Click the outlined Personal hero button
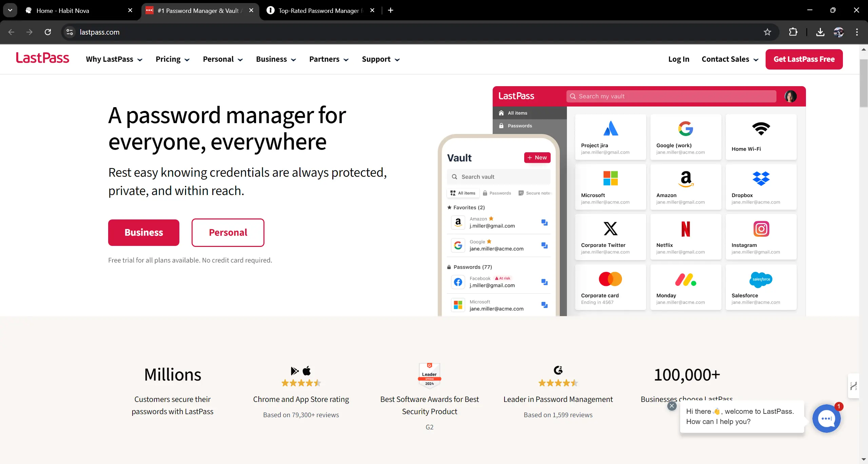The width and height of the screenshot is (868, 464). coord(228,233)
